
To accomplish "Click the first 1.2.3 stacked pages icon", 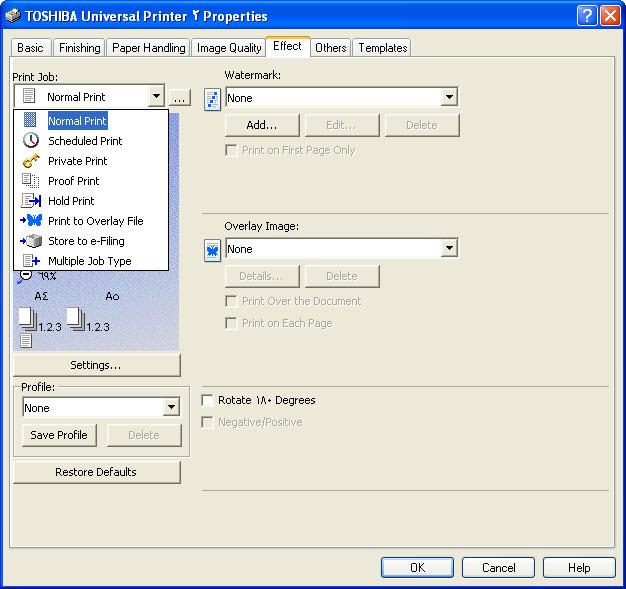I will click(28, 319).
